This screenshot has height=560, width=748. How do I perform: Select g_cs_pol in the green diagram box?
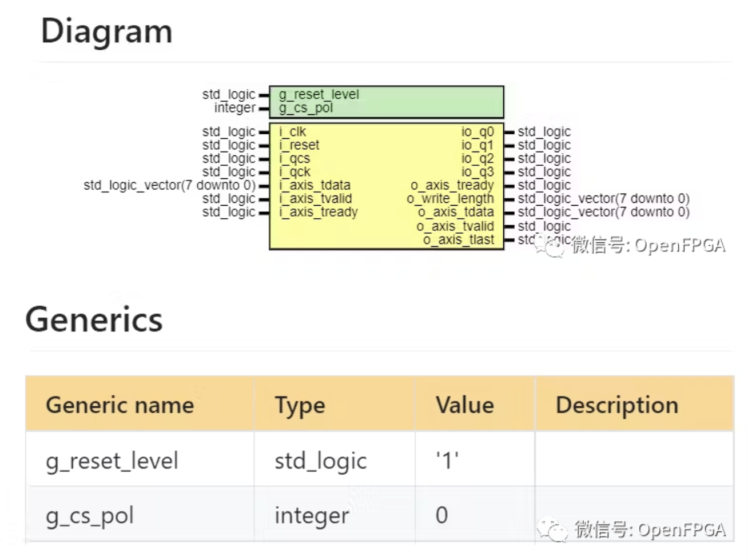pyautogui.click(x=306, y=108)
